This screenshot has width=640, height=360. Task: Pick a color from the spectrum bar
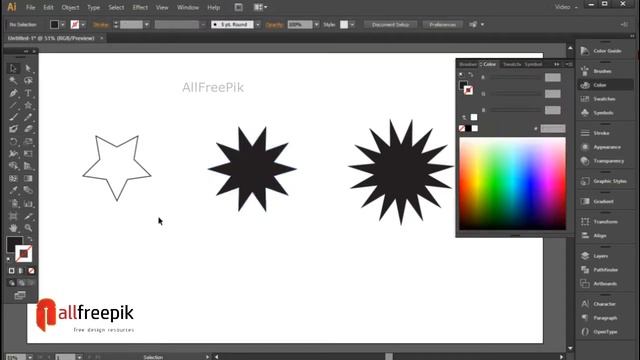click(x=513, y=184)
